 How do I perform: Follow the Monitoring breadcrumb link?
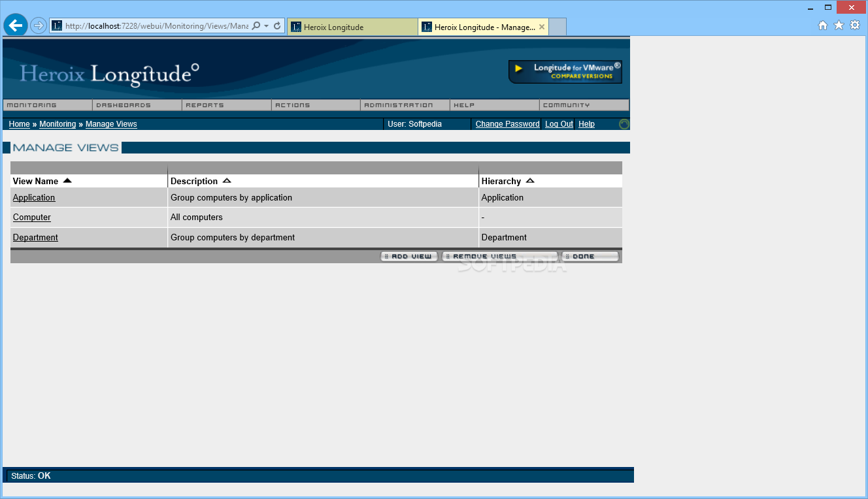pyautogui.click(x=58, y=124)
